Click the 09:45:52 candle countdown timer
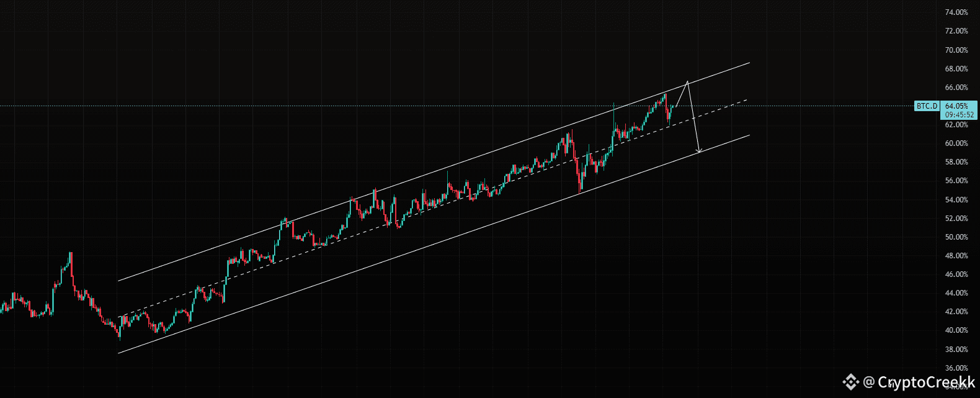 click(x=959, y=115)
